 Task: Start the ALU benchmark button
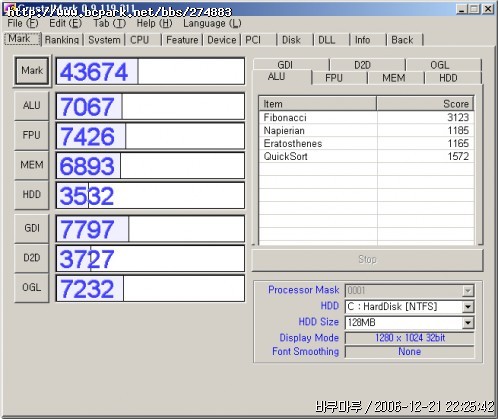click(x=32, y=106)
